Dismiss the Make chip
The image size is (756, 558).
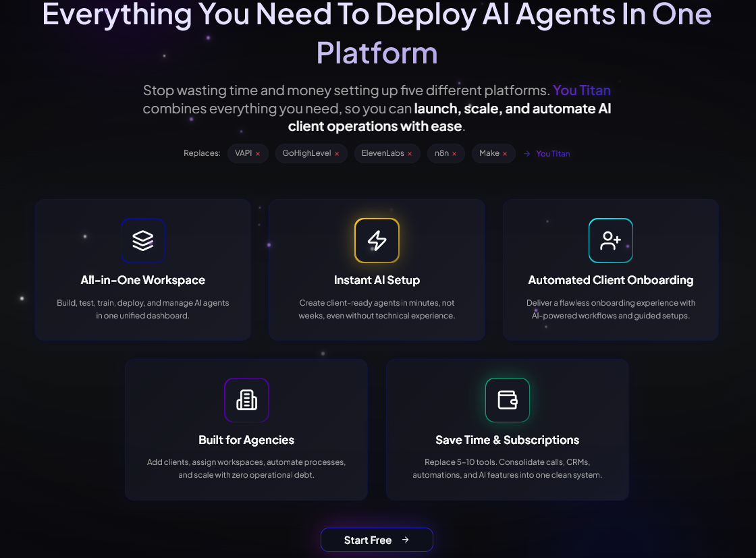click(505, 153)
